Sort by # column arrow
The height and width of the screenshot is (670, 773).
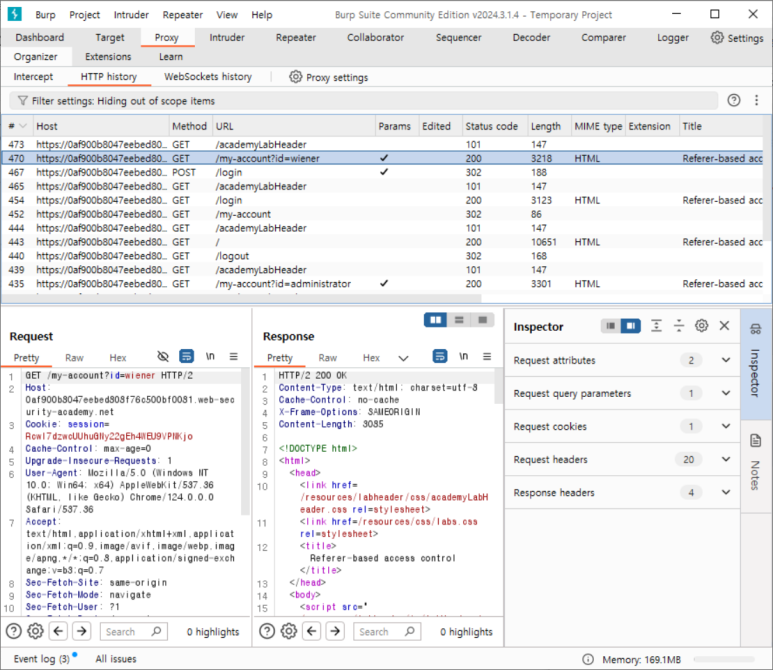(23, 126)
